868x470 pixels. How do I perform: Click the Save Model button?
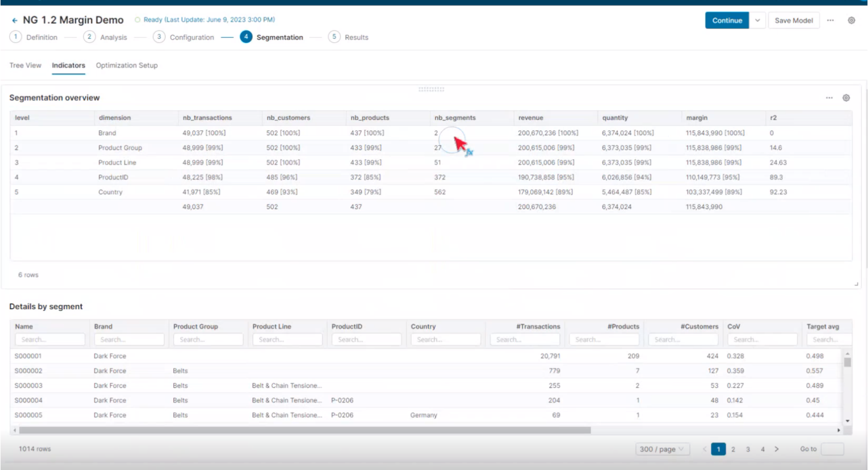point(793,20)
